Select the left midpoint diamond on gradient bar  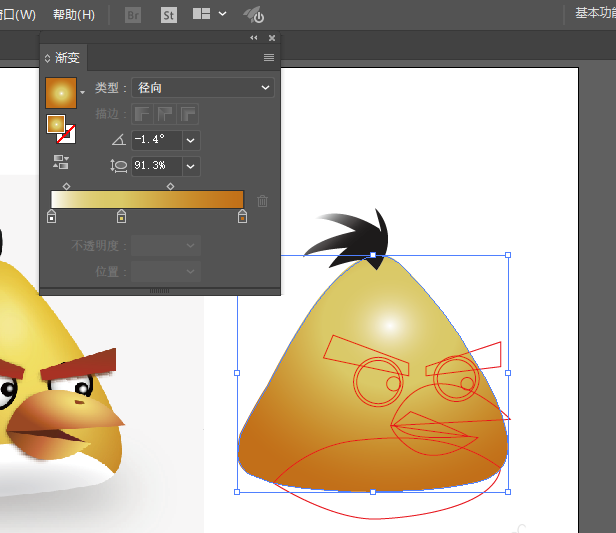66,186
